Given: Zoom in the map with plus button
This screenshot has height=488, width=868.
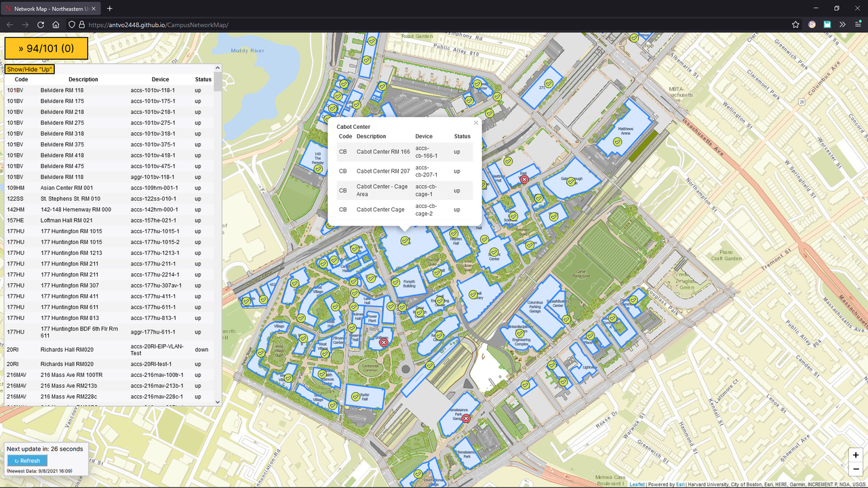Looking at the screenshot, I should pyautogui.click(x=856, y=455).
